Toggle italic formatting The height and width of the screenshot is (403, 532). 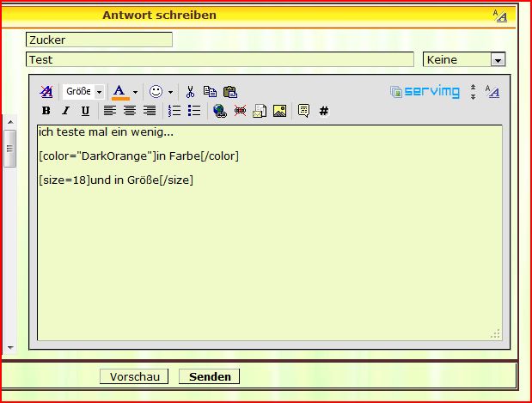[x=66, y=111]
